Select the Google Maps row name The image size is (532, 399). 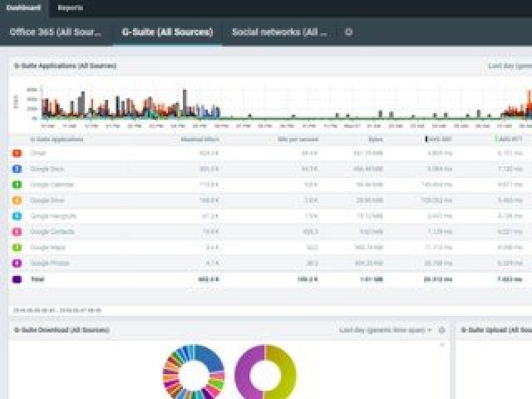47,248
